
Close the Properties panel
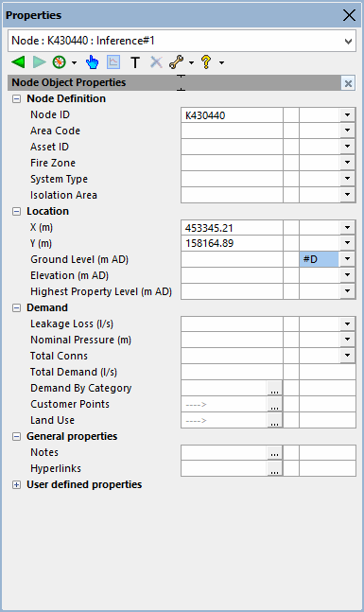click(x=349, y=15)
